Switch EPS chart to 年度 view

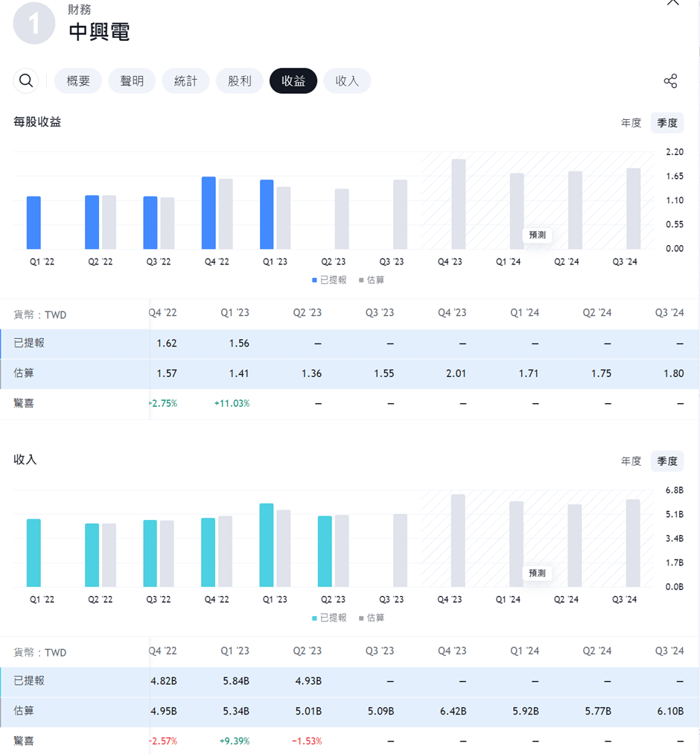click(631, 123)
